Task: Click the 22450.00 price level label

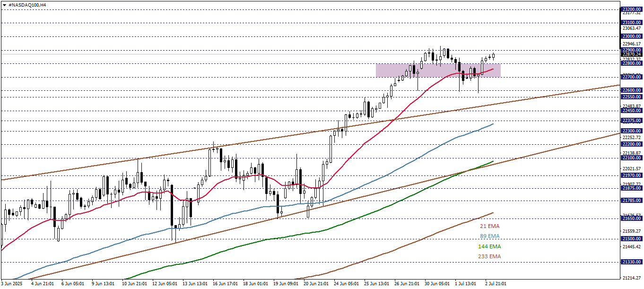Action: (x=632, y=111)
